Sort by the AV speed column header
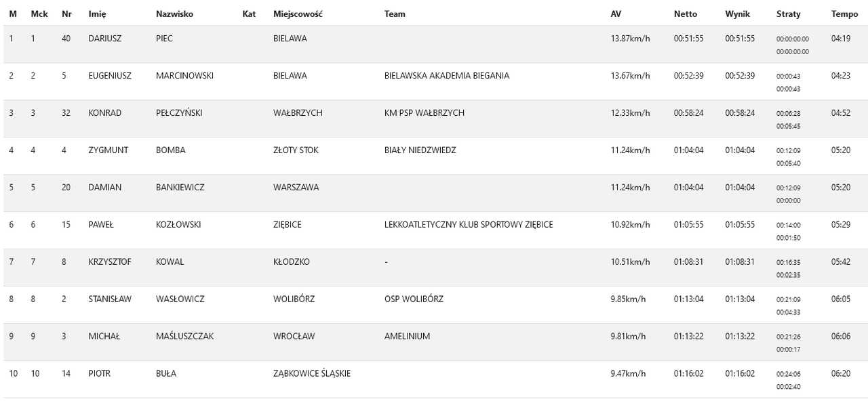Screen dimensions: 868x401 click(616, 14)
